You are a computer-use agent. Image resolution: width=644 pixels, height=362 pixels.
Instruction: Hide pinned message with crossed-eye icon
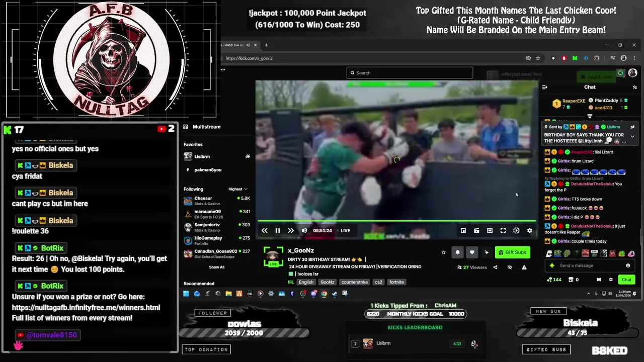pos(632,127)
